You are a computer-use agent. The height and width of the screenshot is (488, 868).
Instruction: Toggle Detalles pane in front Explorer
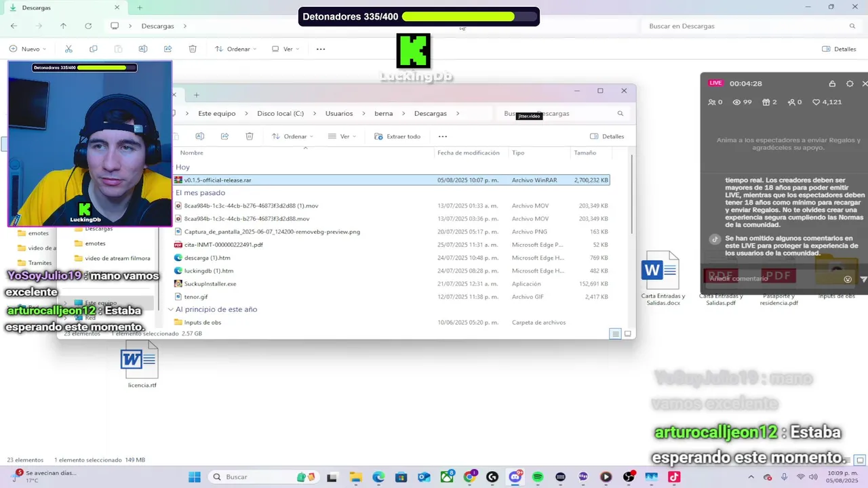click(x=607, y=136)
